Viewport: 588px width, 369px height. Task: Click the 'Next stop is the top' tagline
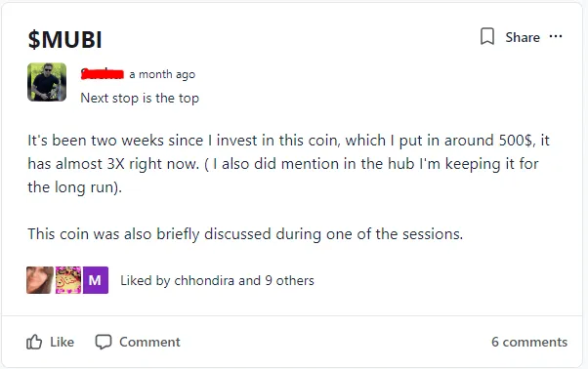pyautogui.click(x=140, y=99)
